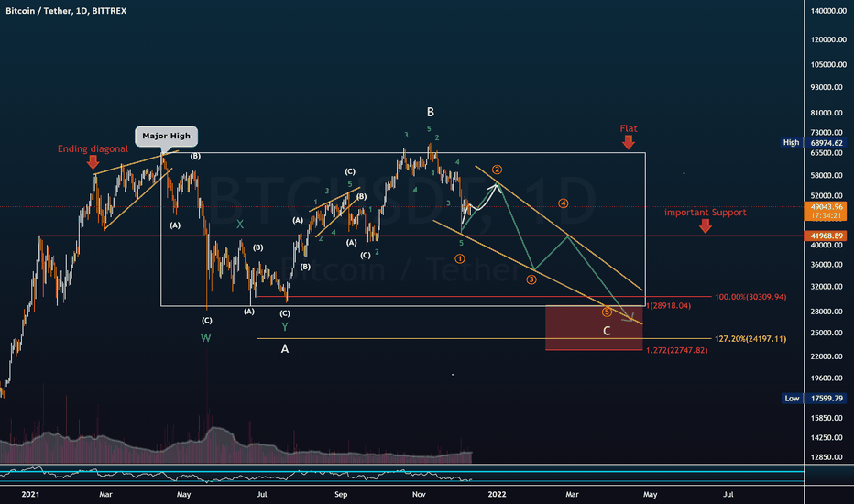Select the orange circled 4 wave marker
The width and height of the screenshot is (854, 504).
point(564,203)
